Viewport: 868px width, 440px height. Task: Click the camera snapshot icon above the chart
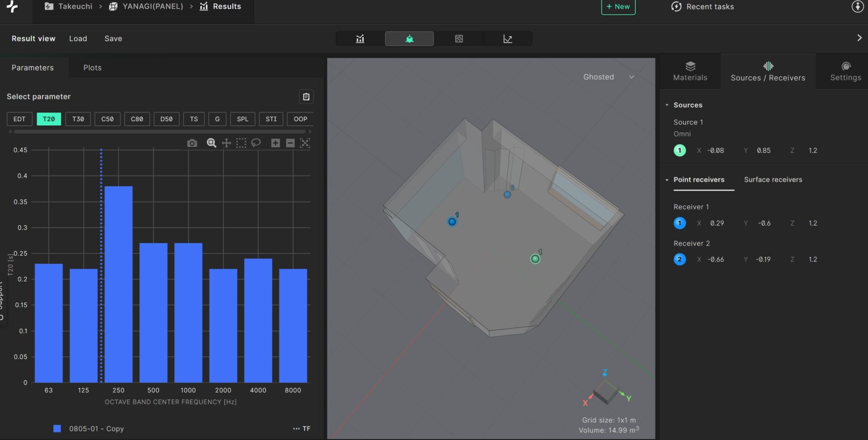point(192,143)
